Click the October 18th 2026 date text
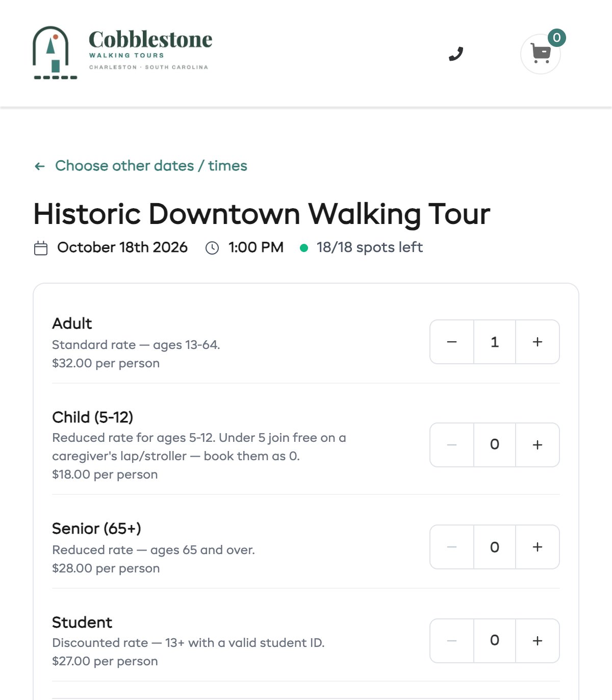 (x=122, y=247)
